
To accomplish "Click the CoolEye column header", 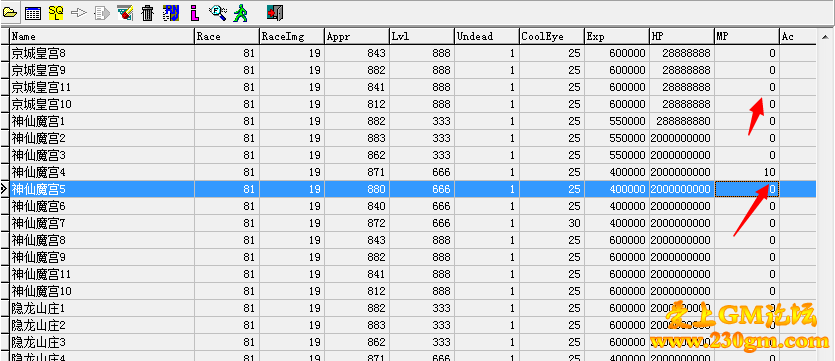I will [x=552, y=37].
